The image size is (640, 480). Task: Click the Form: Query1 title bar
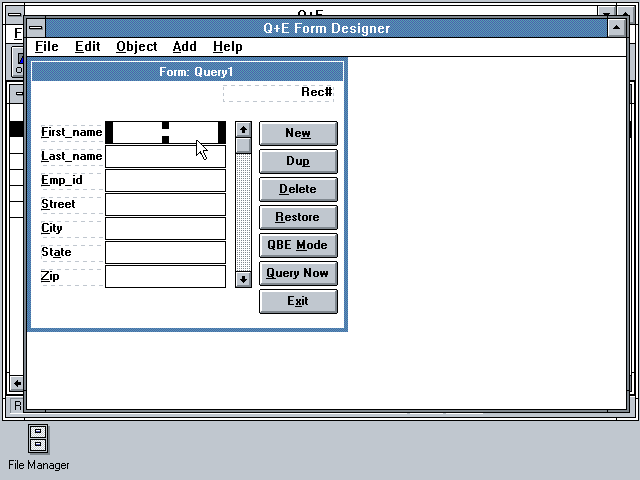(x=188, y=72)
